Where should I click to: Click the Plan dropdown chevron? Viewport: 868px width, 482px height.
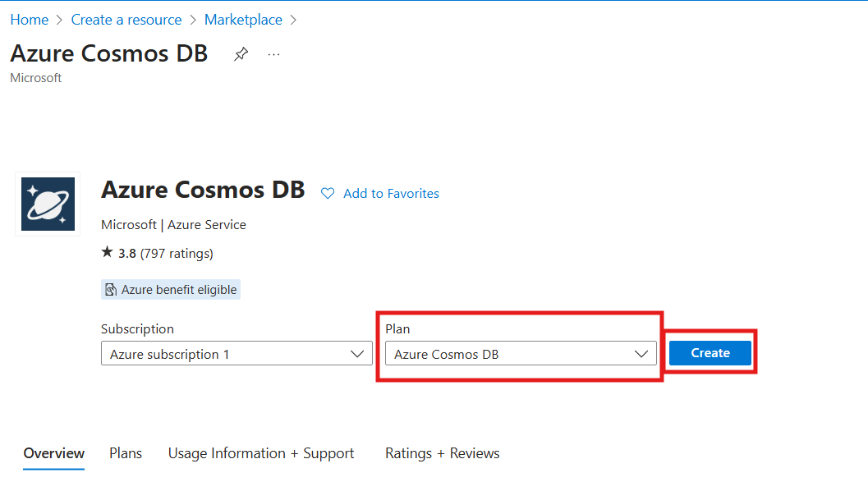click(x=641, y=353)
